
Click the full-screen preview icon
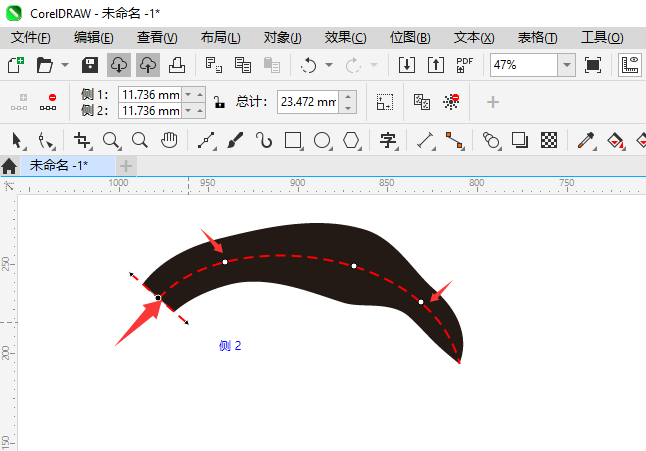pos(592,65)
